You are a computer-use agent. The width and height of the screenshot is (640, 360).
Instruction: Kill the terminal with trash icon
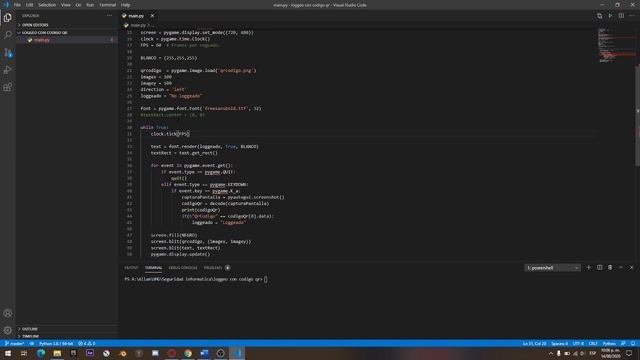610,268
